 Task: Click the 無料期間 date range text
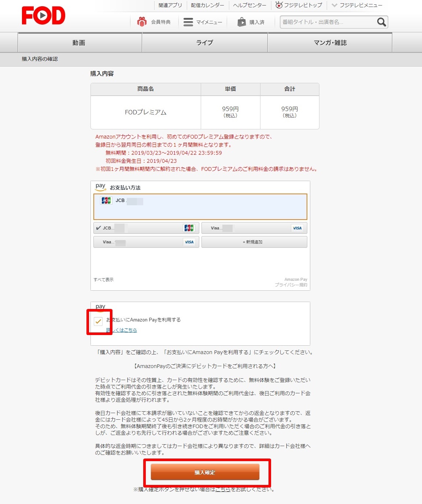pyautogui.click(x=164, y=153)
